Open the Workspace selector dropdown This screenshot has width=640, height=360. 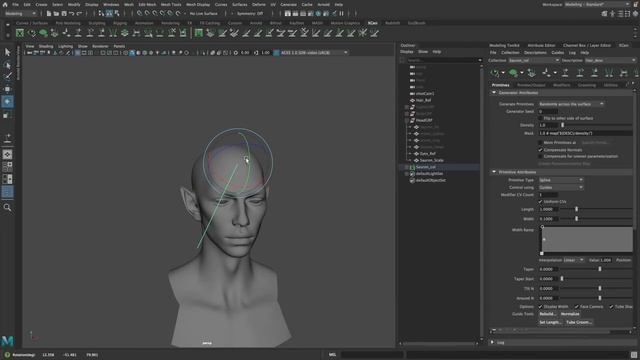pos(597,4)
